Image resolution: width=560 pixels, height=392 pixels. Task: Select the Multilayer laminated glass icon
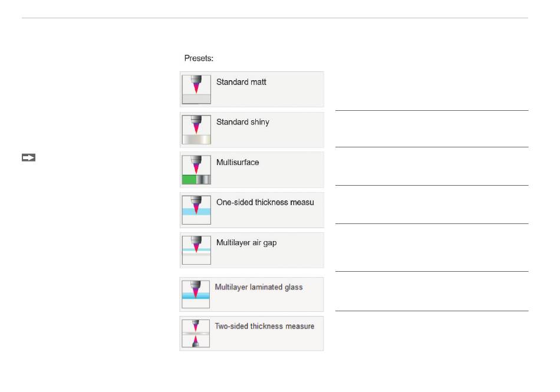[196, 294]
